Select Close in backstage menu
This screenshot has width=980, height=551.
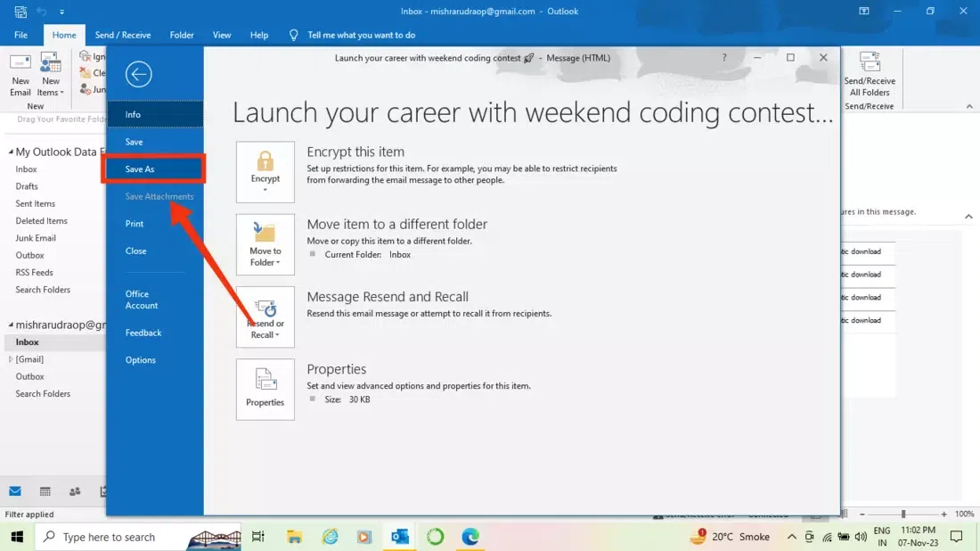tap(155, 251)
